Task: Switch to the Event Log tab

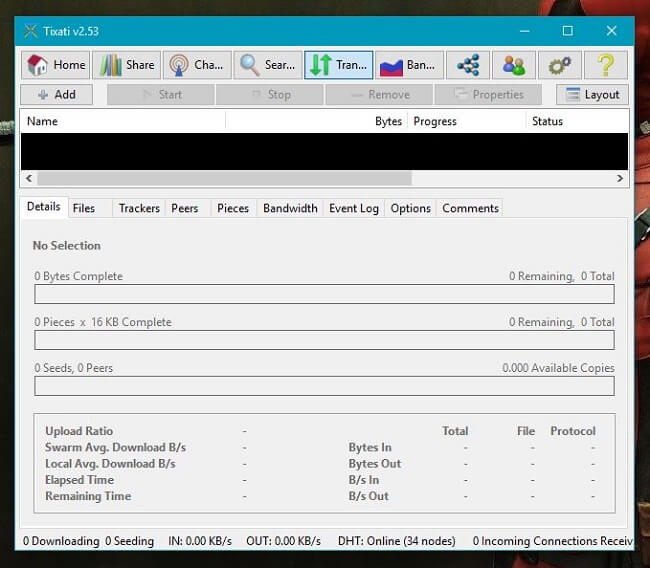Action: pos(354,208)
